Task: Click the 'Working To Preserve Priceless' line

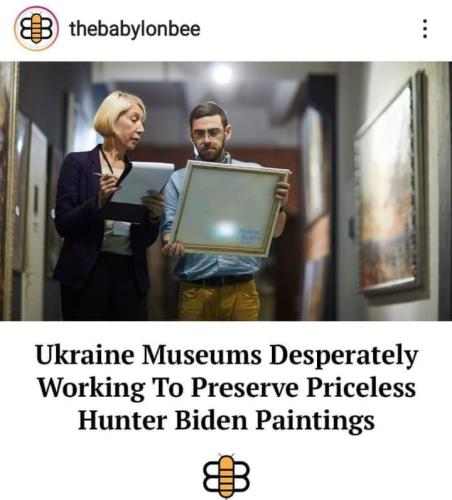Action: [227, 388]
